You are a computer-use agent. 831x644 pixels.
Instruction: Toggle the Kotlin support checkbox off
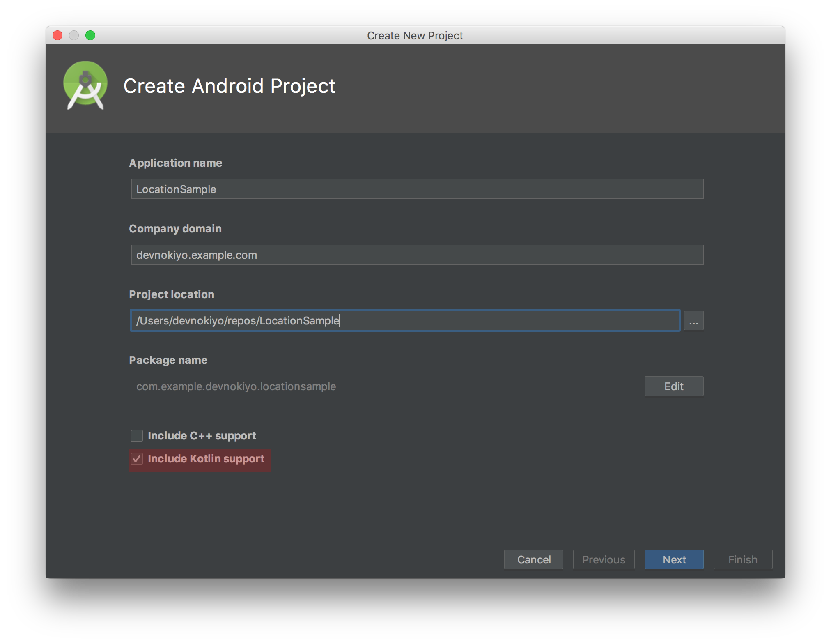pos(137,459)
